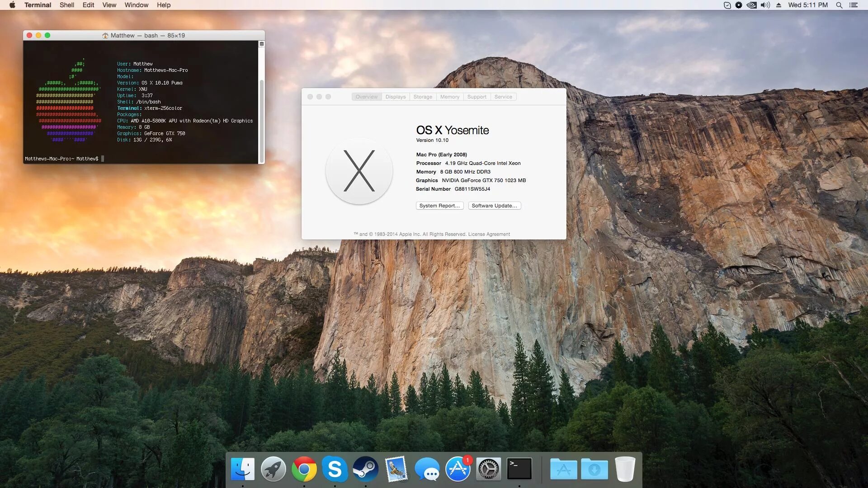Open the Apple menu
This screenshot has width=868, height=488.
coord(12,5)
